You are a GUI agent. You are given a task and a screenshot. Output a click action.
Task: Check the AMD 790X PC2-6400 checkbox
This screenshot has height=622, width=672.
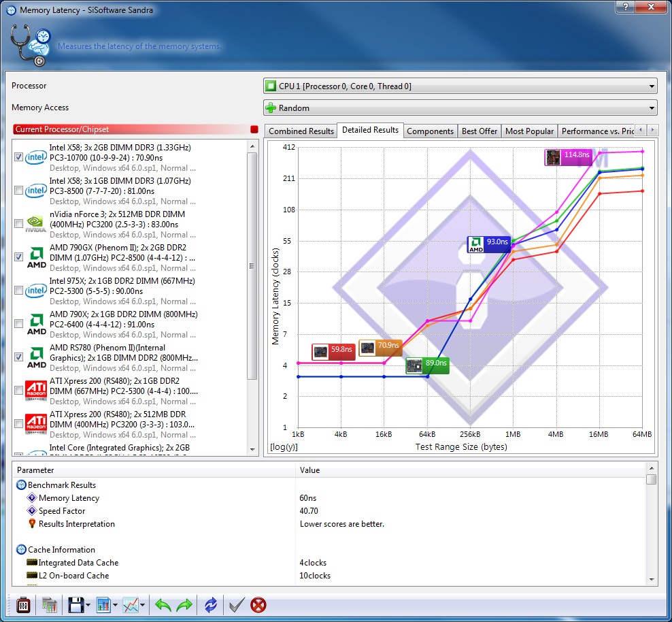(18, 324)
